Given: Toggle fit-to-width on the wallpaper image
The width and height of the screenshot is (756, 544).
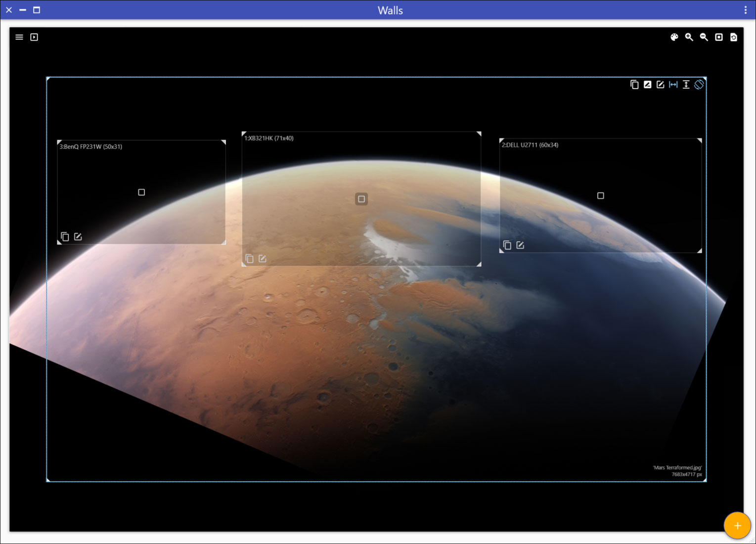Looking at the screenshot, I should (673, 85).
